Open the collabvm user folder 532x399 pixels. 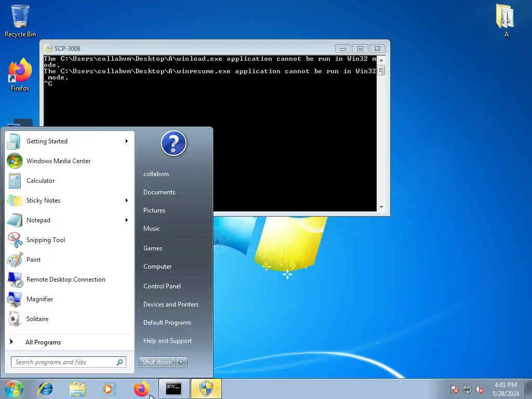pos(156,174)
